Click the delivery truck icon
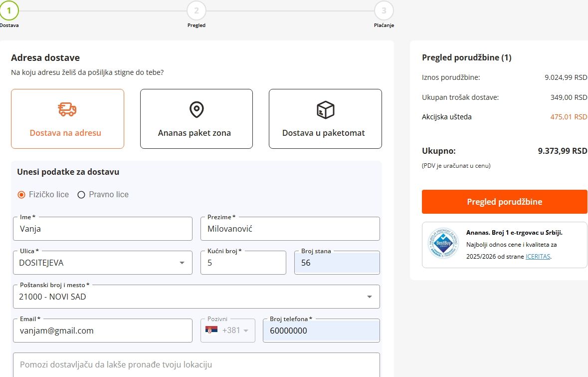 67,109
